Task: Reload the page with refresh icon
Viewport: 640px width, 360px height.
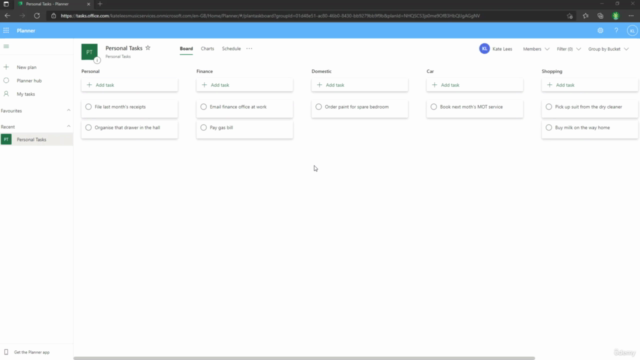Action: [x=37, y=16]
